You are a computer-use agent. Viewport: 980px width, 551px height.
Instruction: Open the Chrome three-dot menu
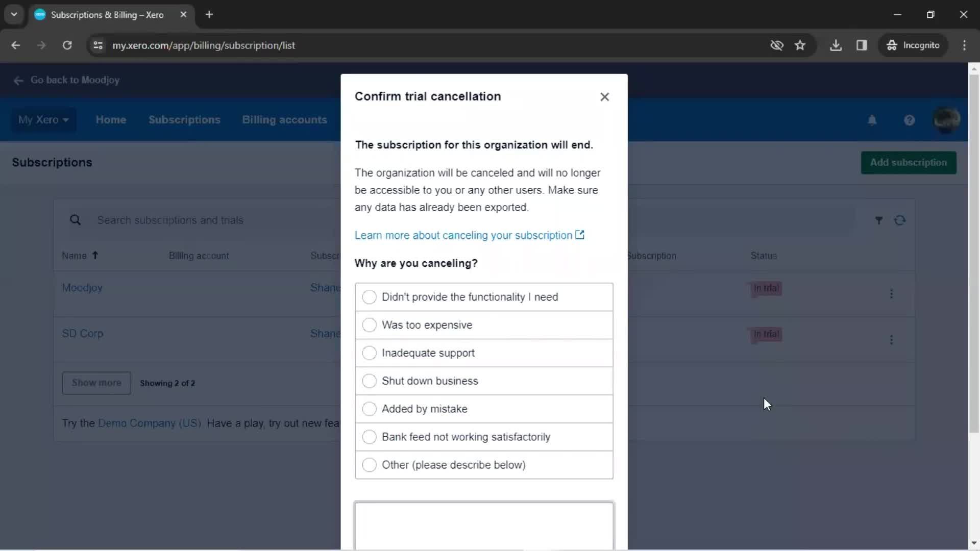pos(964,45)
